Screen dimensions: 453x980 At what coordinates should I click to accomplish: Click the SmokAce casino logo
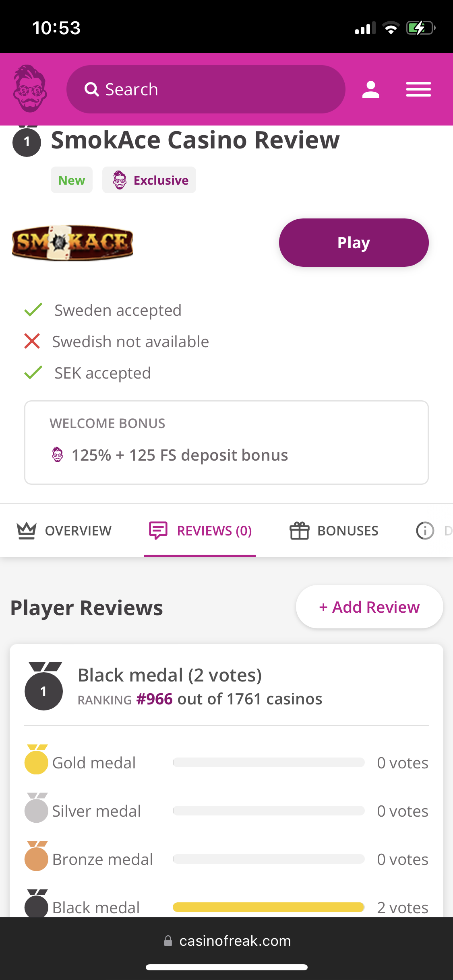[x=72, y=243]
